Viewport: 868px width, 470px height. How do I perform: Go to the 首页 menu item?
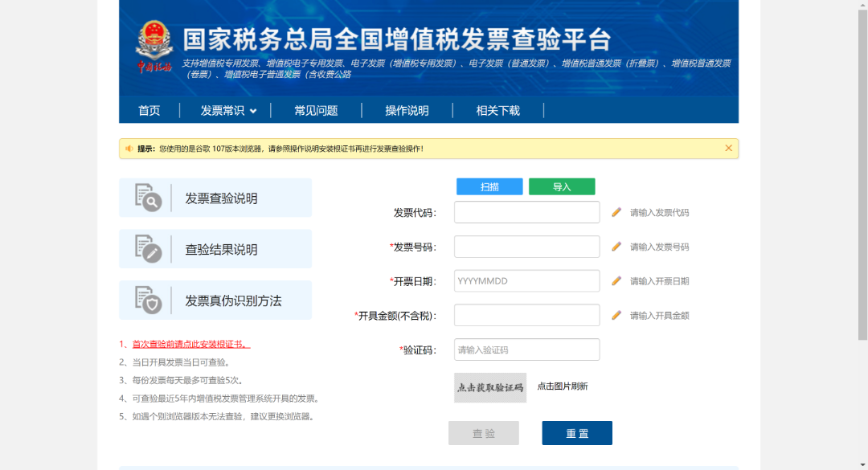149,110
